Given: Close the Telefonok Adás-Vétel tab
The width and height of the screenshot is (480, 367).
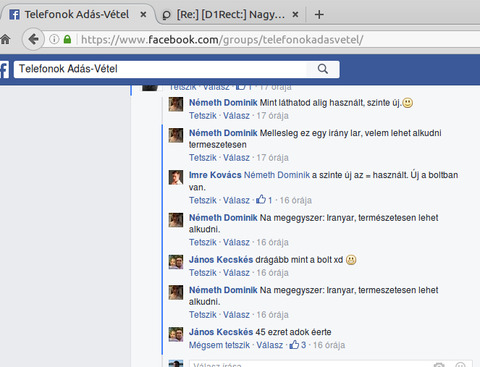Looking at the screenshot, I should pyautogui.click(x=143, y=14).
